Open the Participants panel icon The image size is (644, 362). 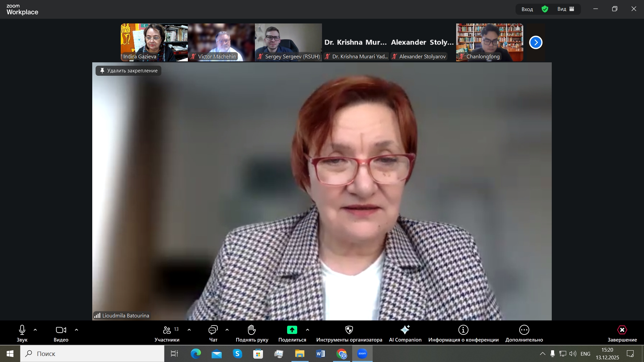click(x=167, y=330)
